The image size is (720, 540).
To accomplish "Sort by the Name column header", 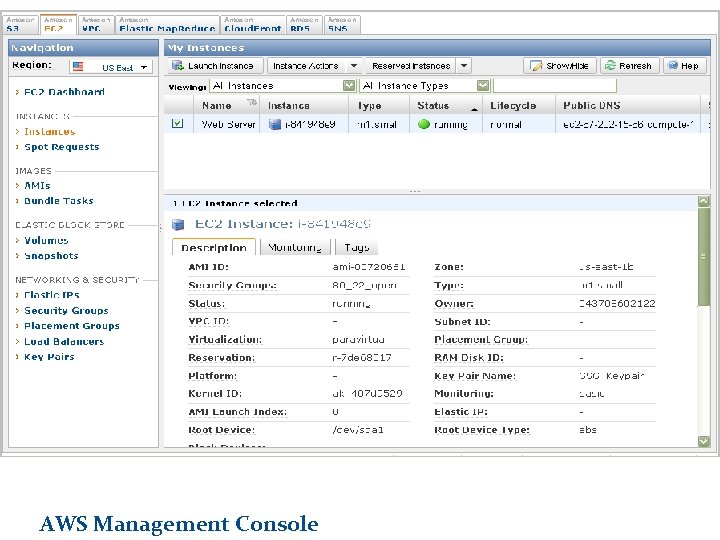I will [x=226, y=106].
